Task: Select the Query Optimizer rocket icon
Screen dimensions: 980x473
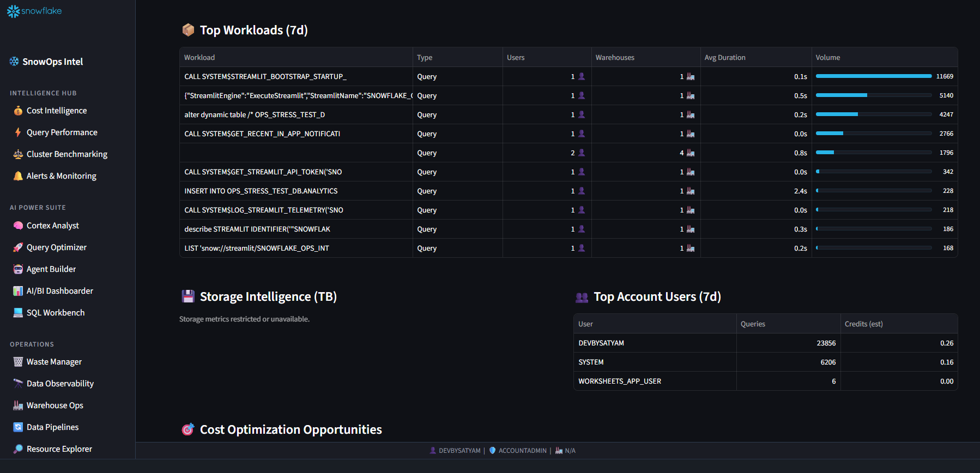Action: (x=18, y=247)
